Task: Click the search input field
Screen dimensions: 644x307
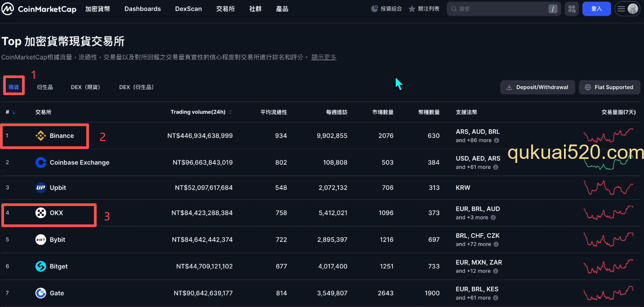Action: [x=503, y=9]
